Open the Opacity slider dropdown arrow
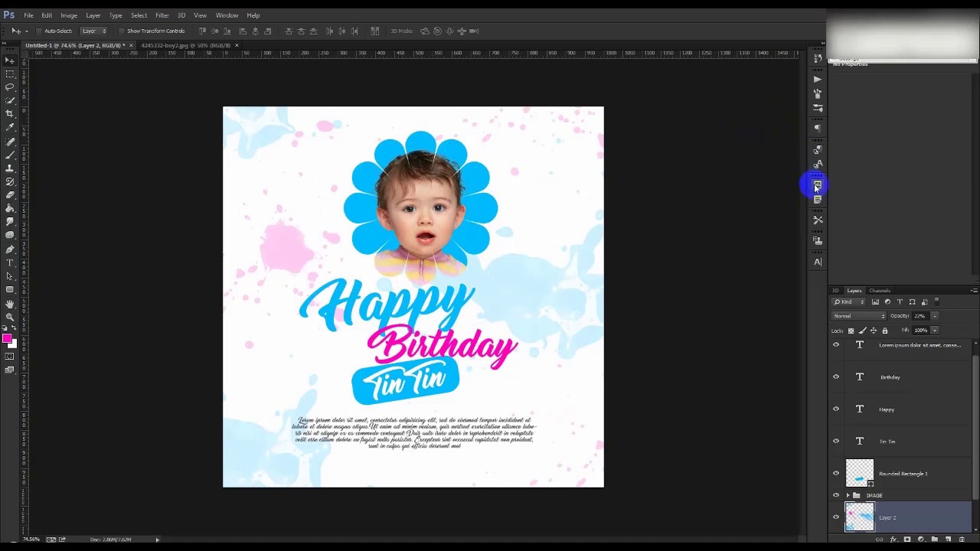 click(x=935, y=316)
